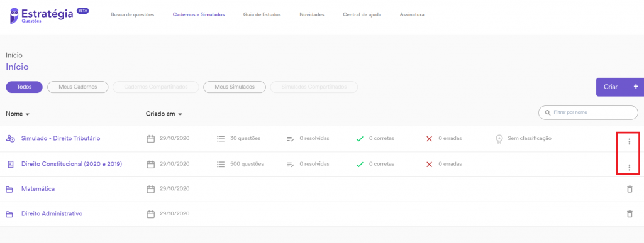The height and width of the screenshot is (243, 644).
Task: Click red X in Direito Tributário row
Action: point(429,139)
